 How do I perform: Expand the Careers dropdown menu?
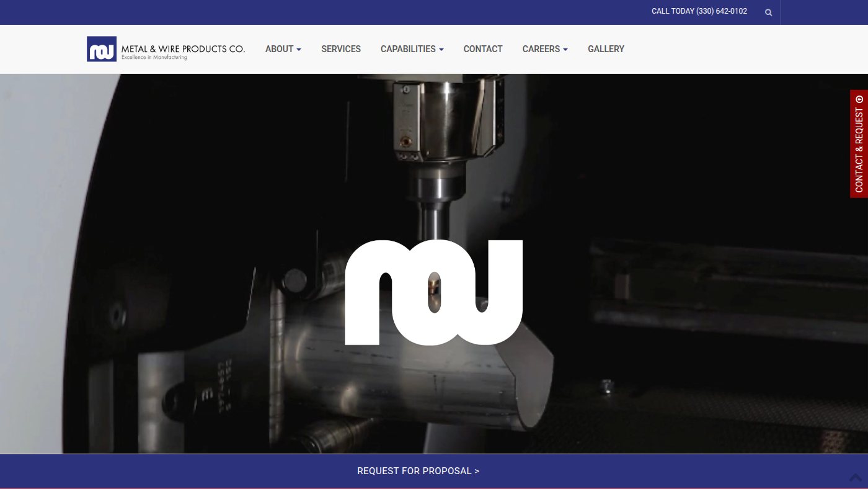click(545, 49)
